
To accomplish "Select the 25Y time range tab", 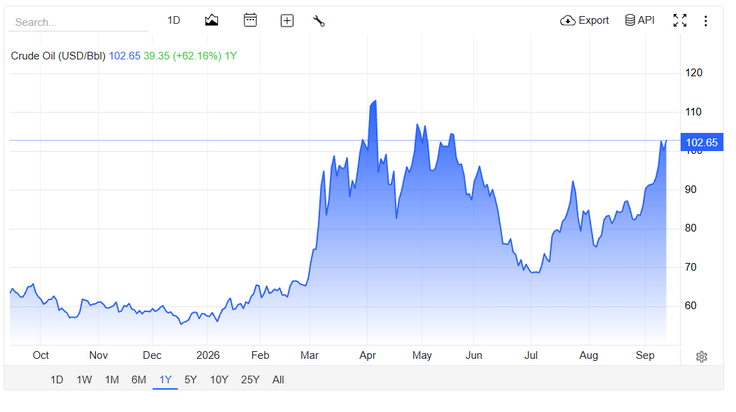I will click(250, 380).
